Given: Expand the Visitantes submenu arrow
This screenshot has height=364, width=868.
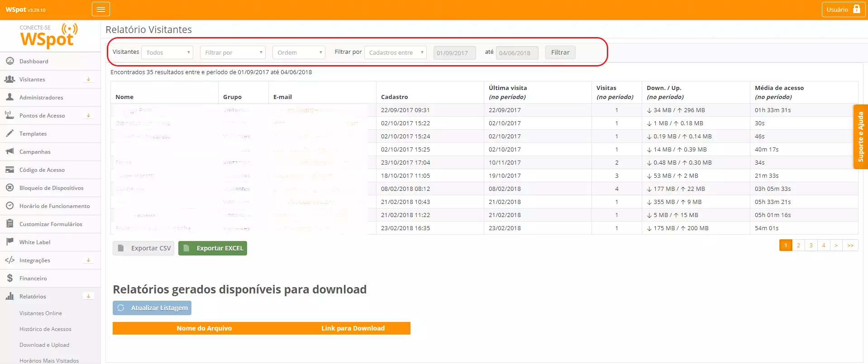Looking at the screenshot, I should tap(88, 79).
